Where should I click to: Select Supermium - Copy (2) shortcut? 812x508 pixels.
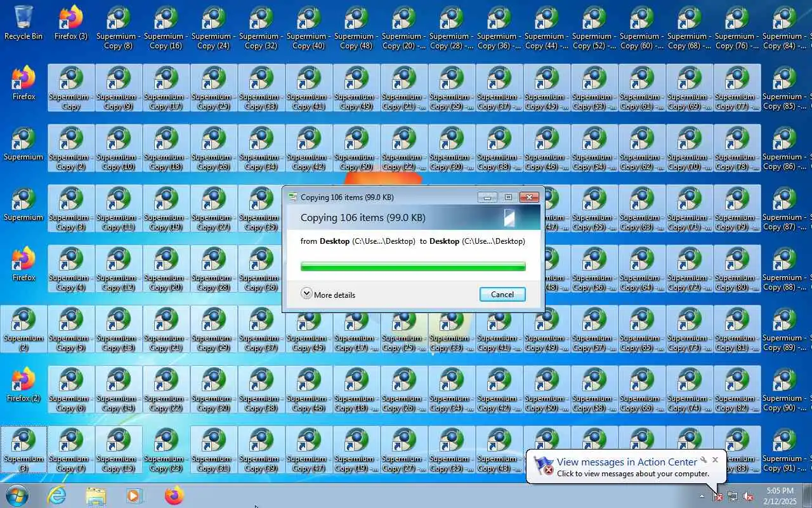coord(71,148)
